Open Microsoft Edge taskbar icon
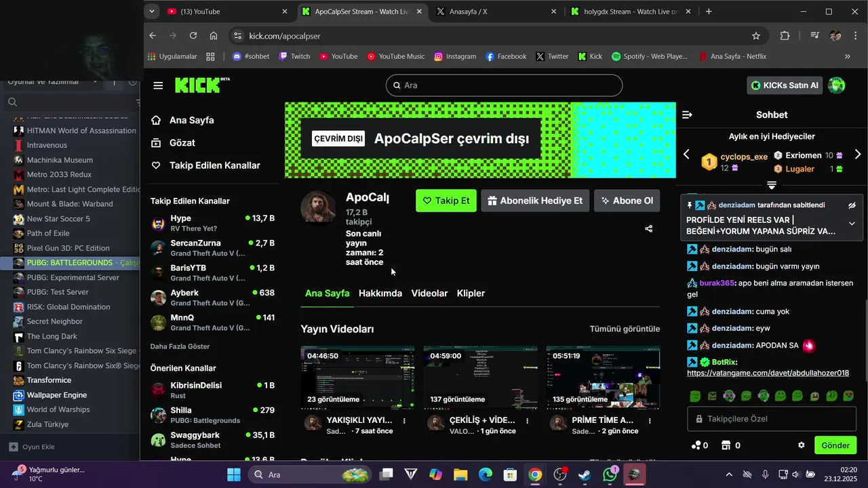Screen dimensions: 868x488 [486, 474]
